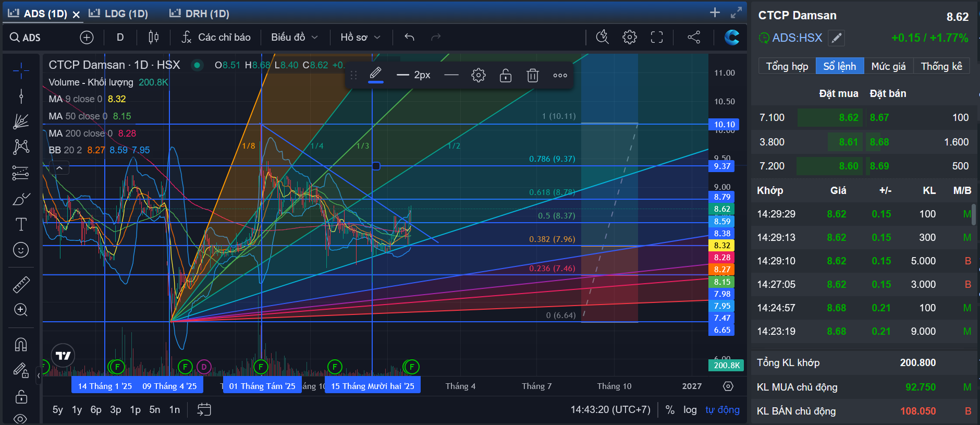Select the trend line drawing tool
Screen dimensions: 980x425
(x=21, y=96)
